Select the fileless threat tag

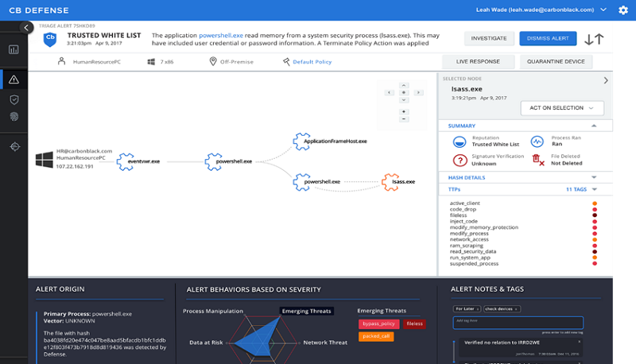(x=414, y=323)
